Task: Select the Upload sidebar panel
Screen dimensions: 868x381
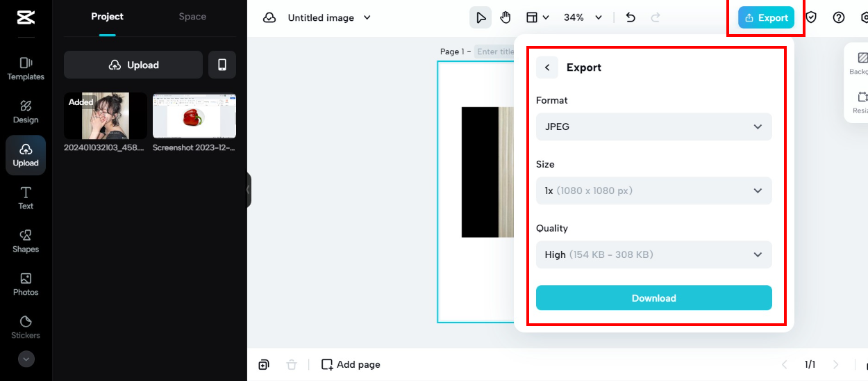Action: pos(26,155)
